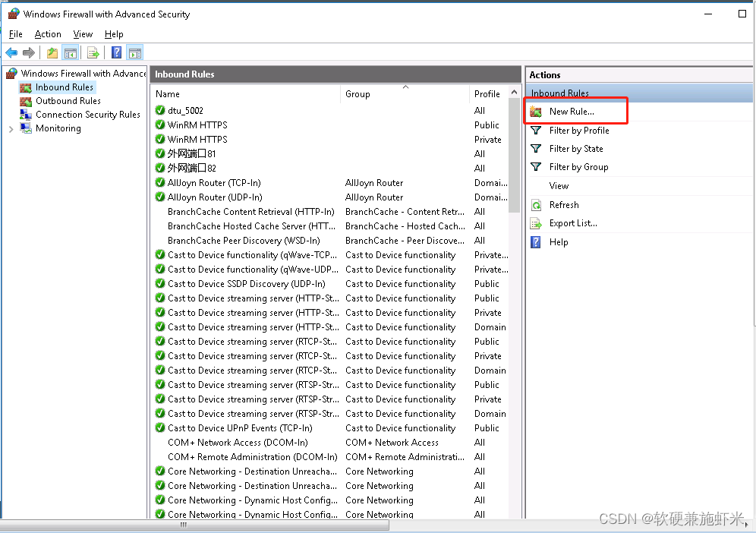The height and width of the screenshot is (533, 756).
Task: Click green check icon of AllJoyn Router (TCP-In)
Action: 160,182
